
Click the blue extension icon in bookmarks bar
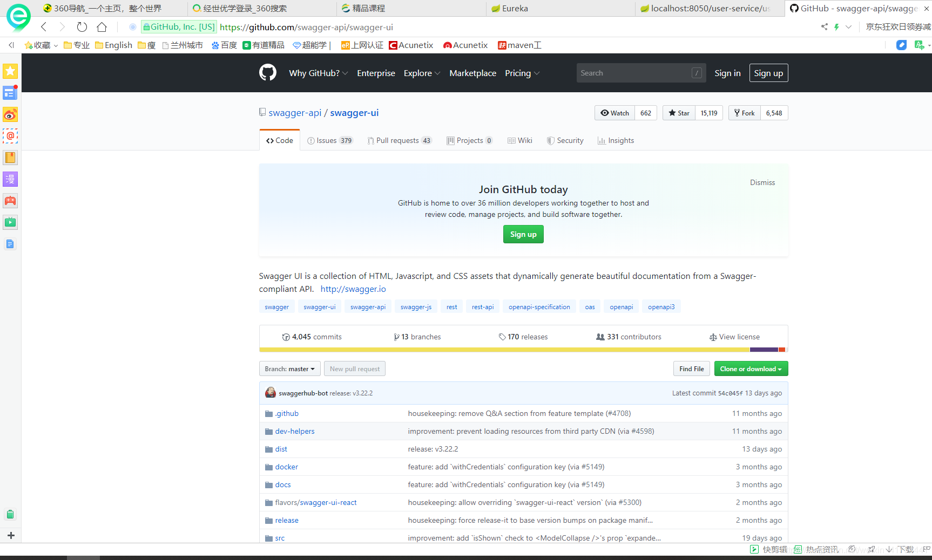point(901,45)
